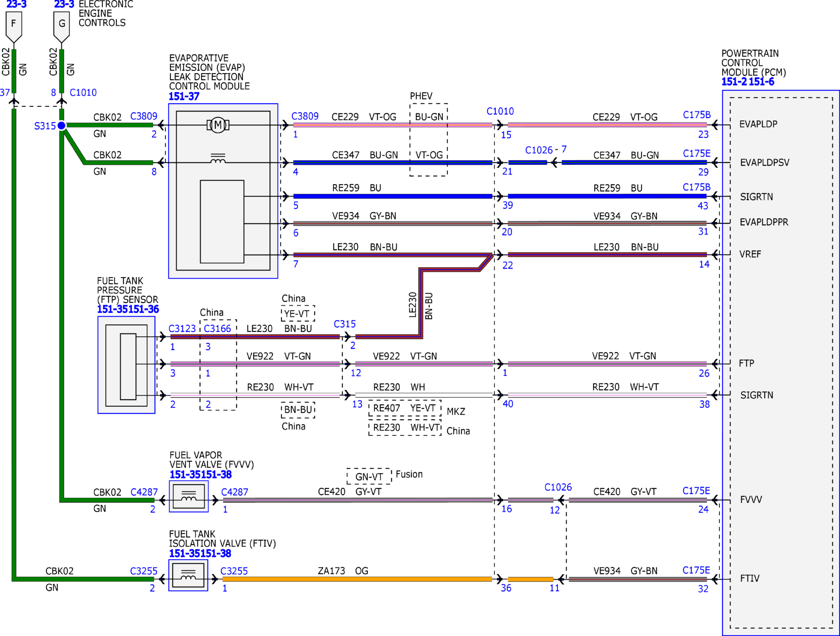The width and height of the screenshot is (840, 636).
Task: Select the FVVV valve coil symbol
Action: 189,496
